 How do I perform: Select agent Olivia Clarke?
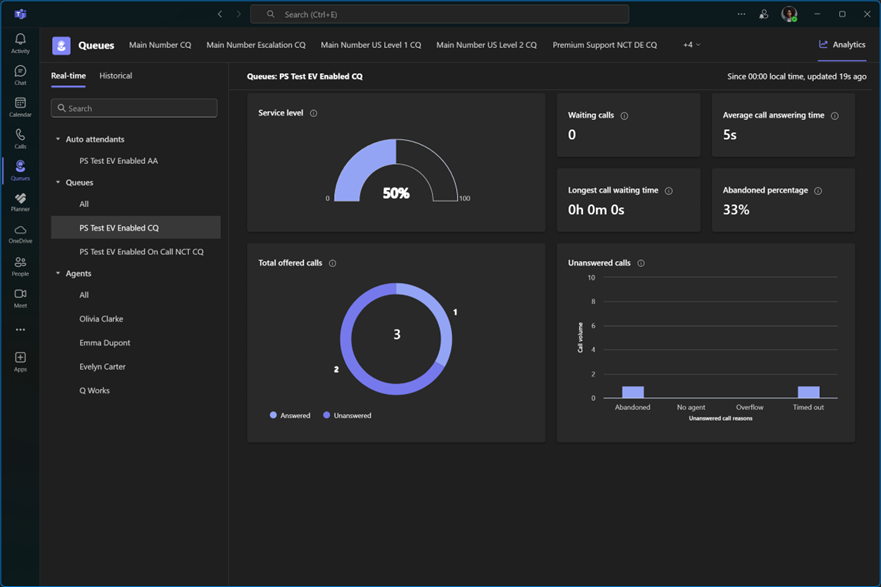[101, 319]
